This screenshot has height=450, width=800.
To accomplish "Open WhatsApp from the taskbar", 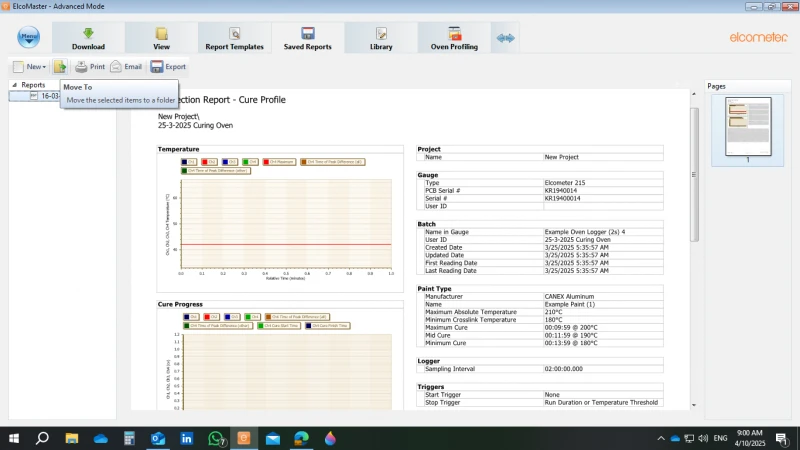I will point(216,438).
